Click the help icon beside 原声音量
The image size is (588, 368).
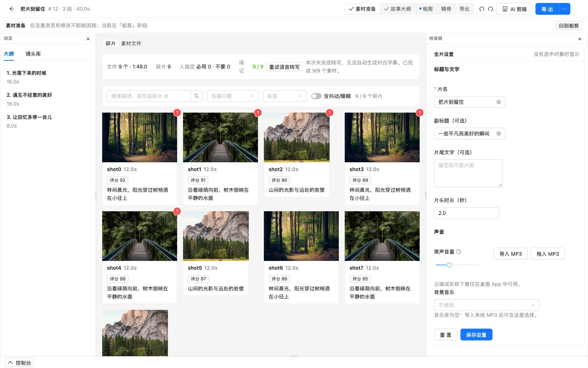click(x=459, y=252)
